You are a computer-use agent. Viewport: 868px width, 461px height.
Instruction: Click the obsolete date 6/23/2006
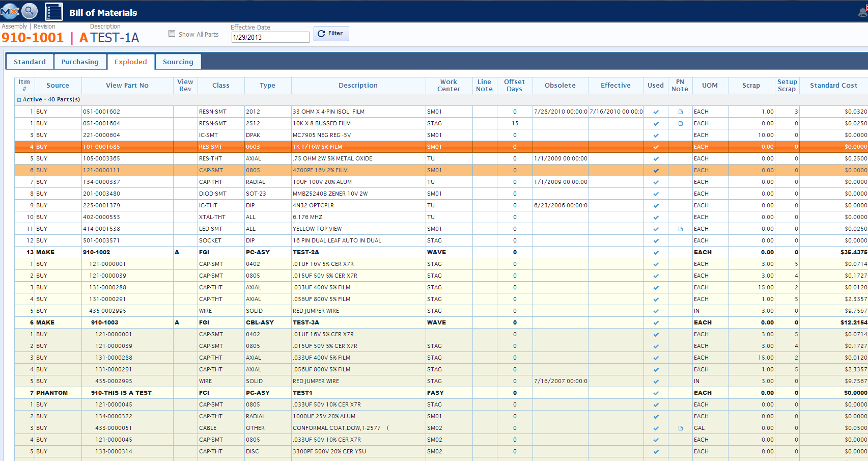tap(561, 205)
